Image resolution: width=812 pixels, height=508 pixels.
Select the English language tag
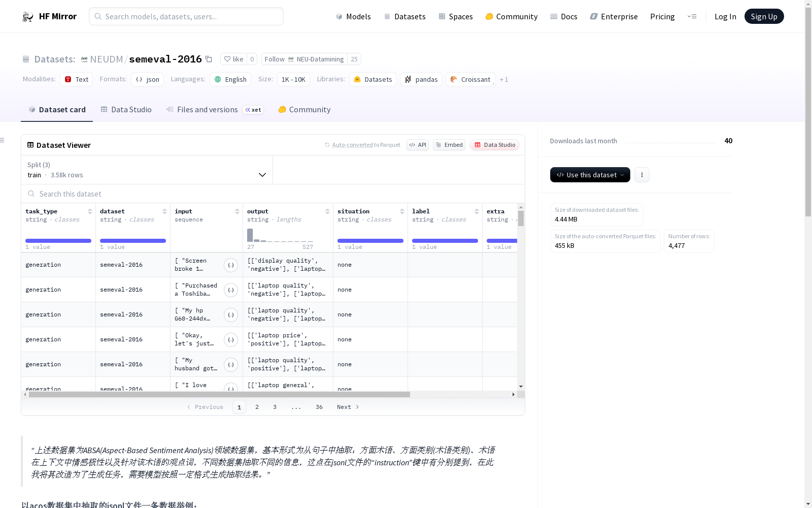coord(230,79)
